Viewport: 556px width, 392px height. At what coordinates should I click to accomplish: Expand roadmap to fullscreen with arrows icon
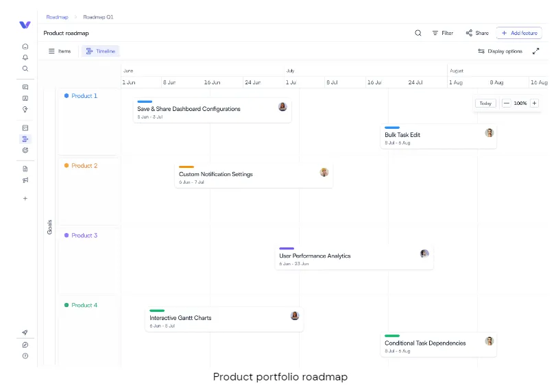tap(536, 51)
